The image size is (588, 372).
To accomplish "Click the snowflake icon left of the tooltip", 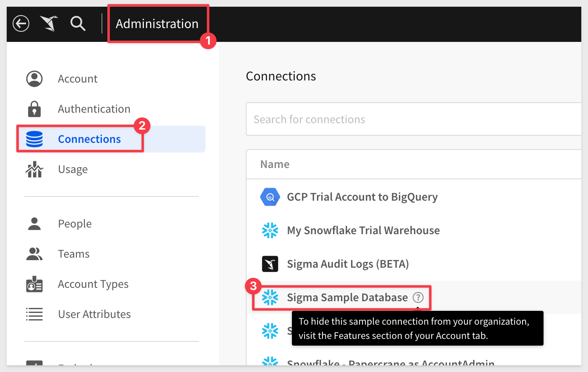I will pos(270,331).
